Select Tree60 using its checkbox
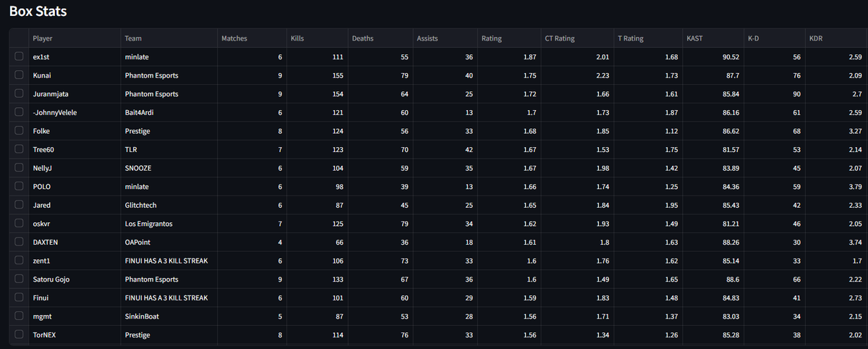 (18, 149)
